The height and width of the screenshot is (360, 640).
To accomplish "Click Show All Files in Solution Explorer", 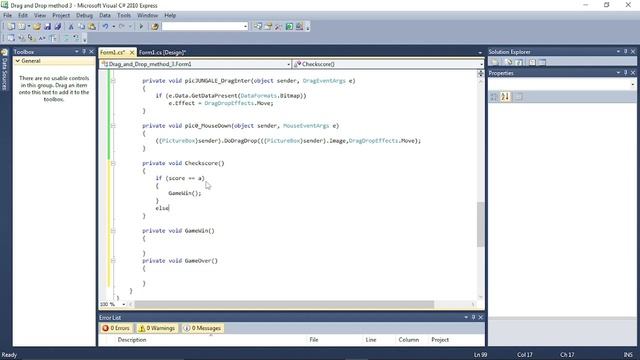I will (x=509, y=62).
